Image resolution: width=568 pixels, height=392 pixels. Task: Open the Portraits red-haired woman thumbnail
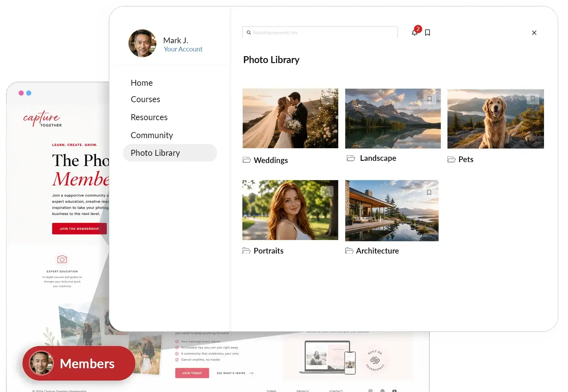290,210
